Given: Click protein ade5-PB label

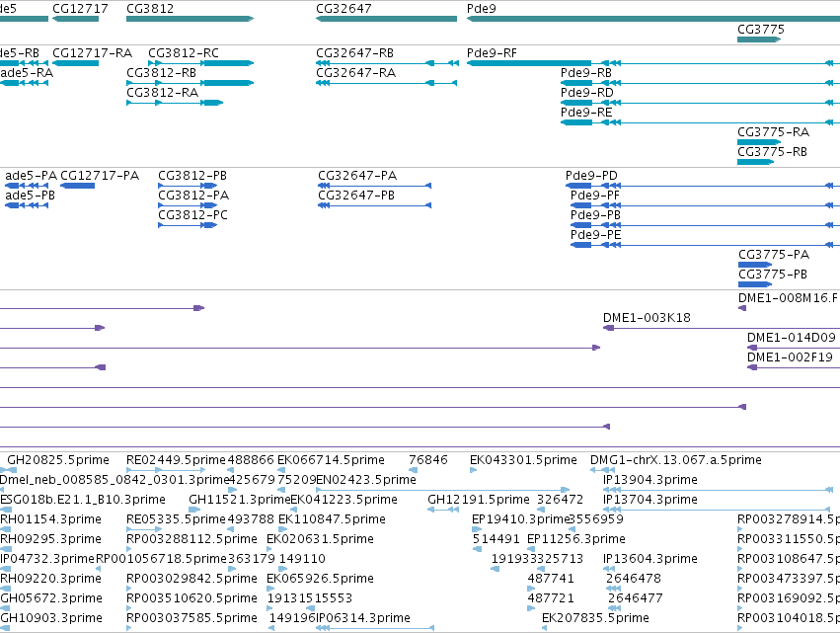Looking at the screenshot, I should pos(30,196).
